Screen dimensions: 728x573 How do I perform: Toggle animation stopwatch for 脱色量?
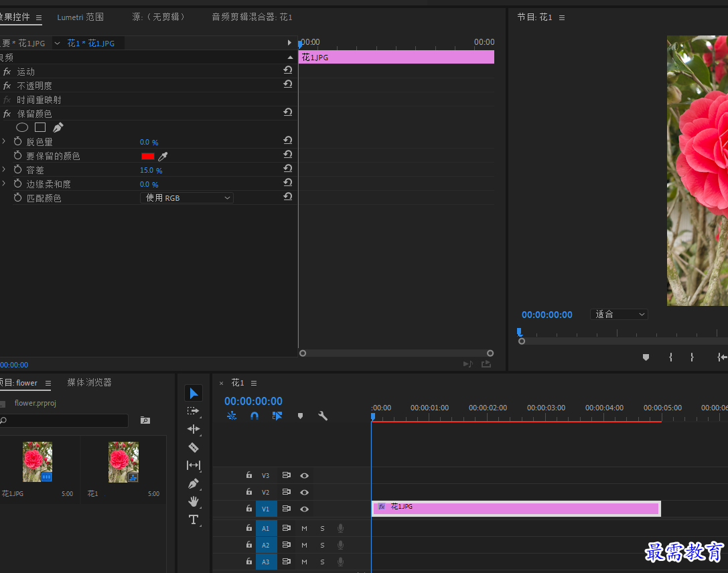(x=17, y=141)
